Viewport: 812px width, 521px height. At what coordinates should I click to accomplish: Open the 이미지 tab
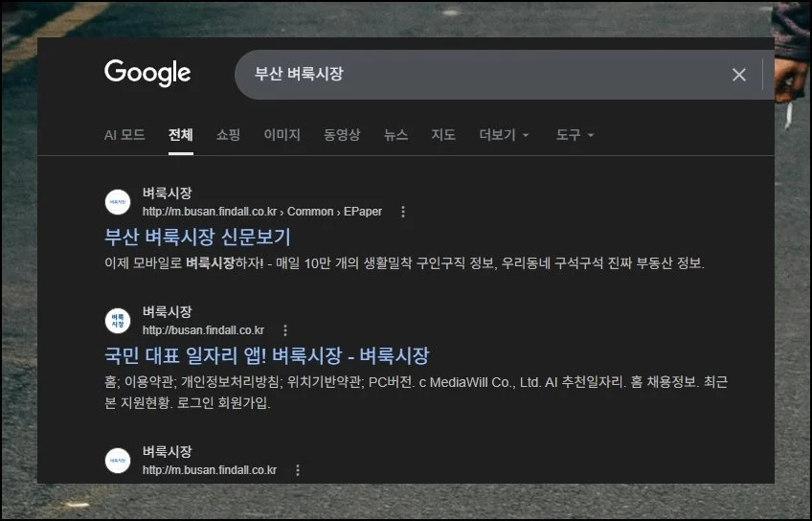coord(282,135)
